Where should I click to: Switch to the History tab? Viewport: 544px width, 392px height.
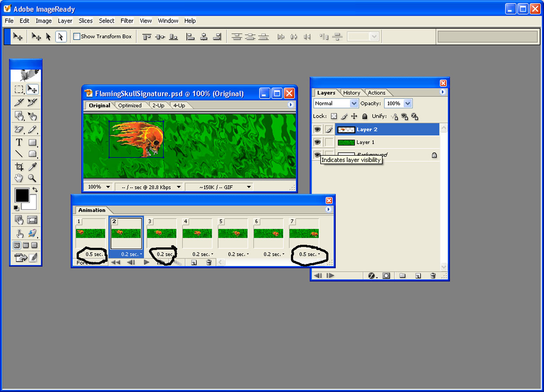click(351, 93)
